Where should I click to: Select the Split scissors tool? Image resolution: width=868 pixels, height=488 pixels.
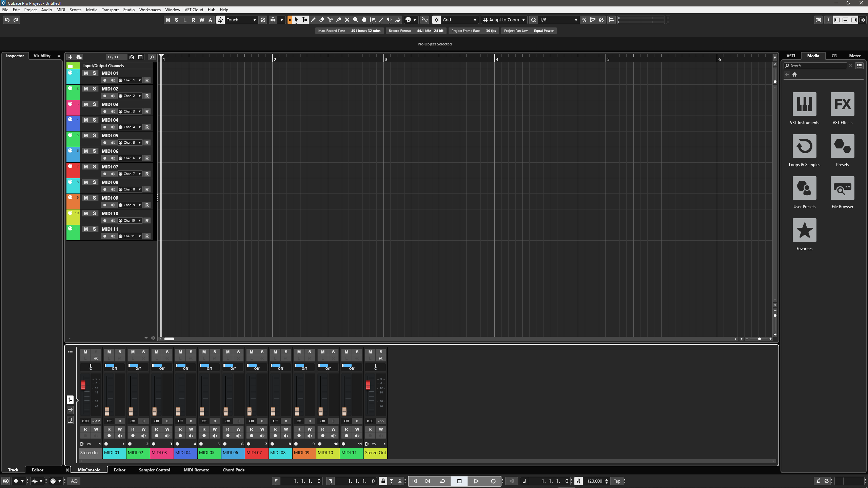[330, 20]
